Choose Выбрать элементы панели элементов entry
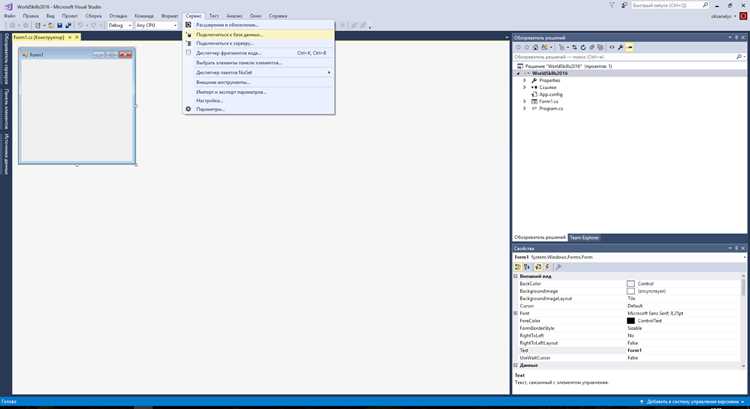This screenshot has width=750, height=409. 259,63
